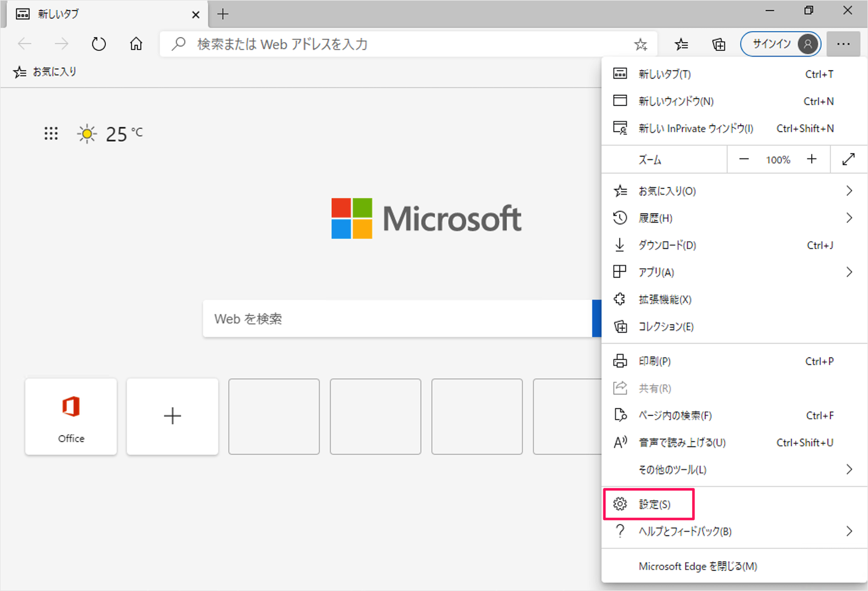Open 設定(S) menu item
The image size is (868, 591).
click(x=734, y=504)
